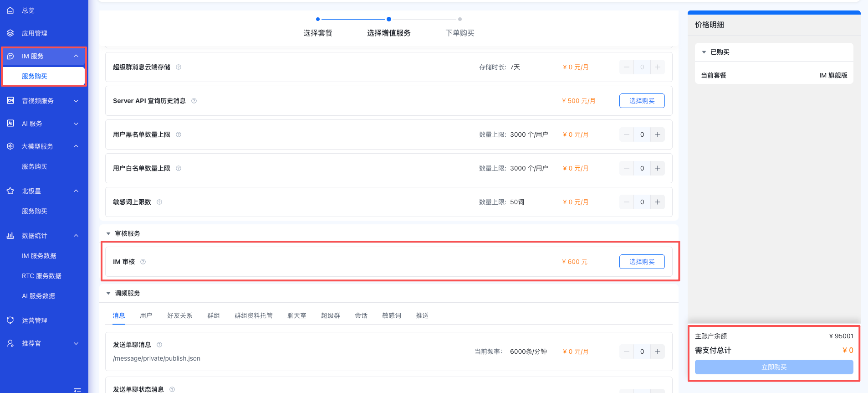Increase 发送单聊消息 frequency with plus
868x393 pixels.
coord(658,352)
